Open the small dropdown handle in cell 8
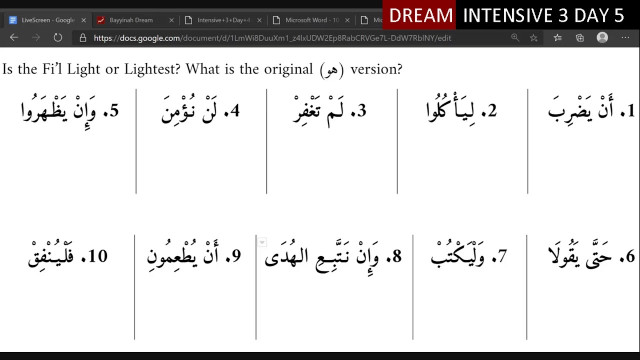The height and width of the screenshot is (360, 640). click(262, 242)
